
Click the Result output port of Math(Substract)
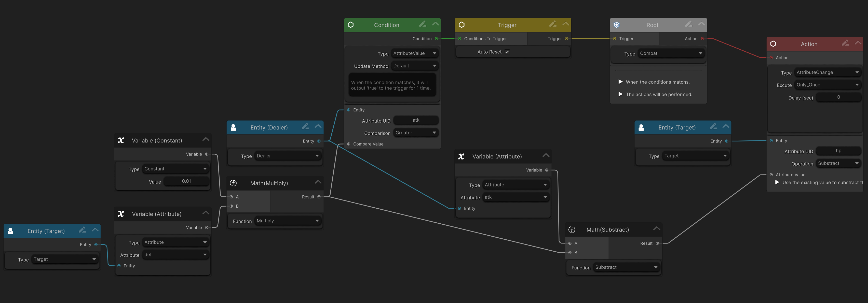click(657, 243)
